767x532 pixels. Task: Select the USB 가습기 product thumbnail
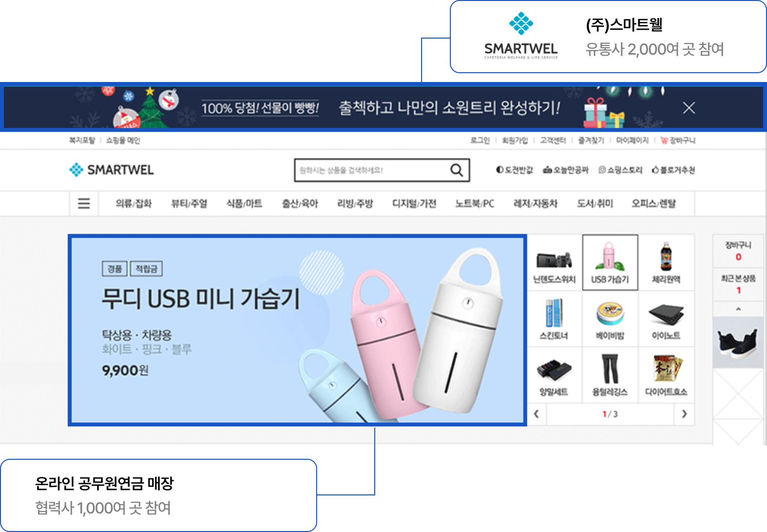tap(610, 263)
